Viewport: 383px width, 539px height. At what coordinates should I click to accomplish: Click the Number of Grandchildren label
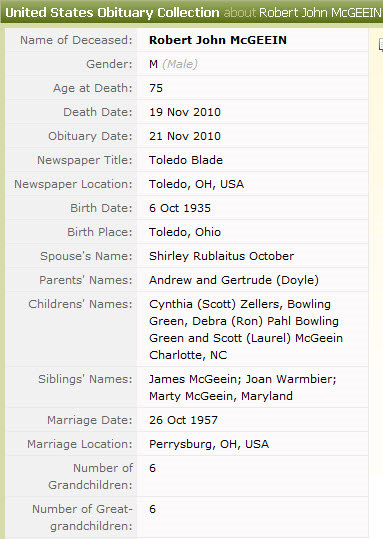point(90,476)
